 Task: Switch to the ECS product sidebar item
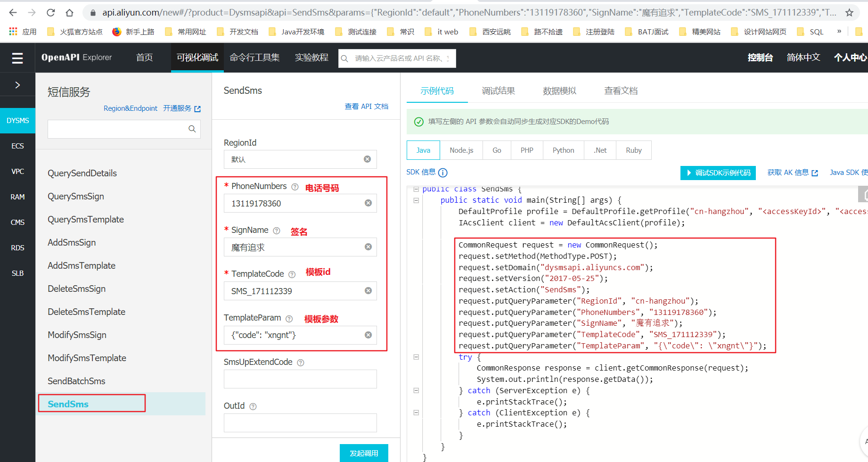(x=17, y=146)
